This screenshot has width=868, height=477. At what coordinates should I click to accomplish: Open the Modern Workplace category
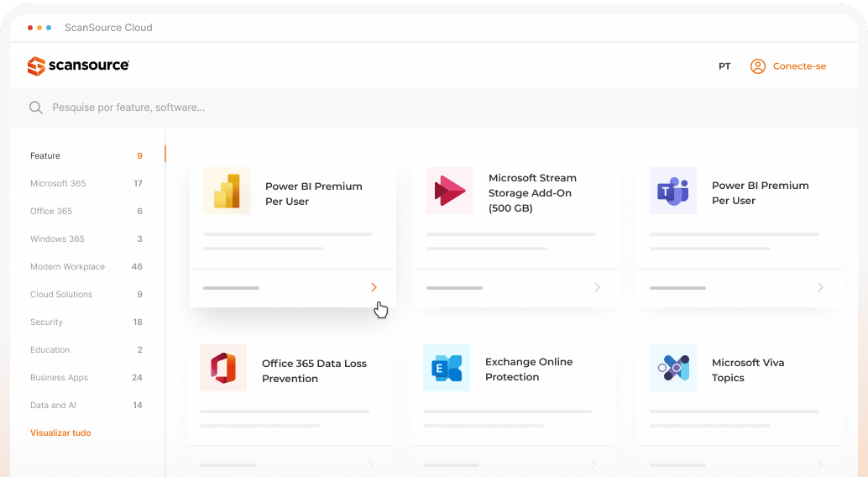pyautogui.click(x=67, y=267)
